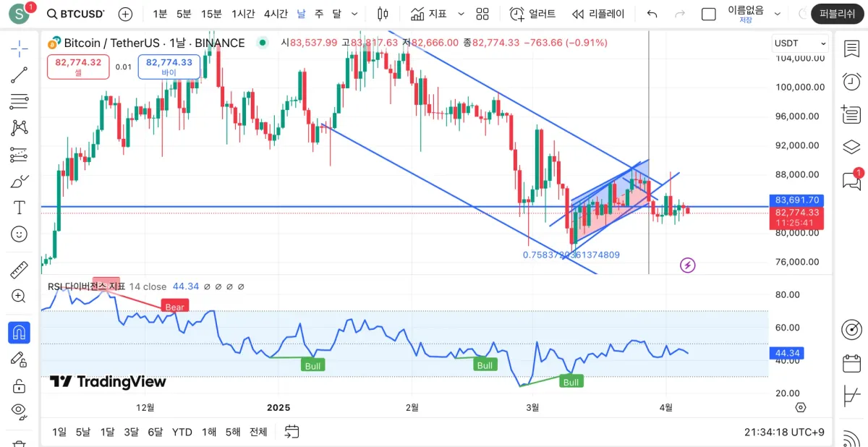Open the 지표 indicators menu

point(429,14)
